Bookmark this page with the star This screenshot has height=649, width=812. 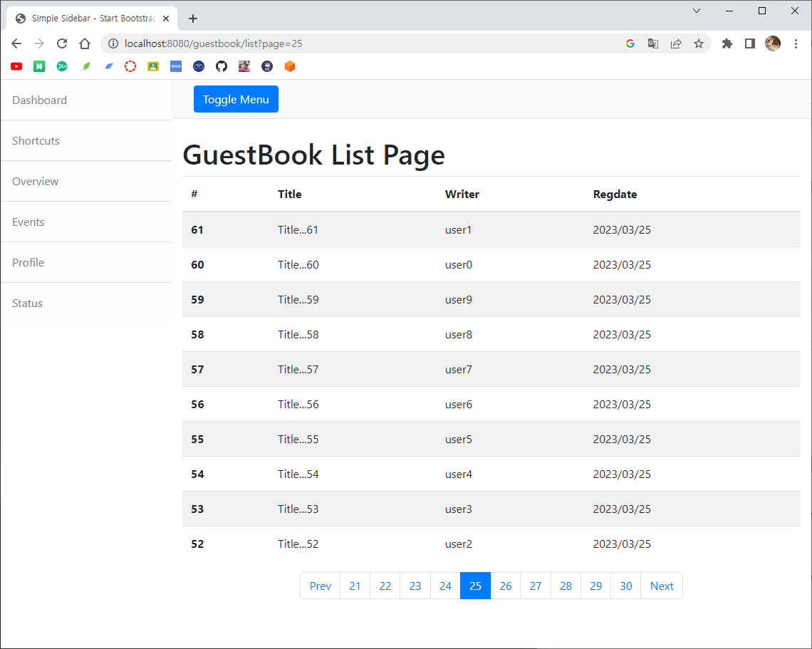click(699, 43)
